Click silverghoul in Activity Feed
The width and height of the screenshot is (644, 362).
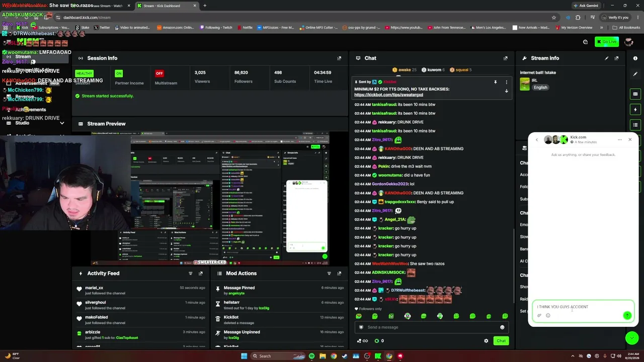pyautogui.click(x=95, y=303)
